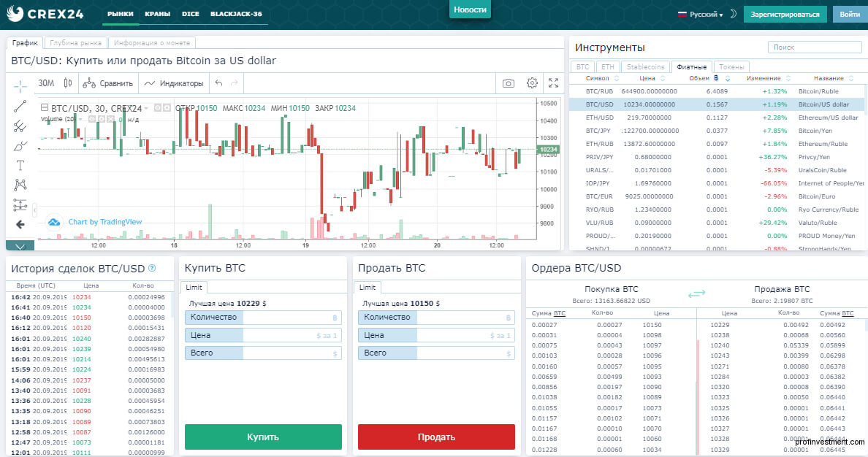Click the help icon next to История сделок
Viewport: 868px width, 457px height.
pyautogui.click(x=152, y=269)
